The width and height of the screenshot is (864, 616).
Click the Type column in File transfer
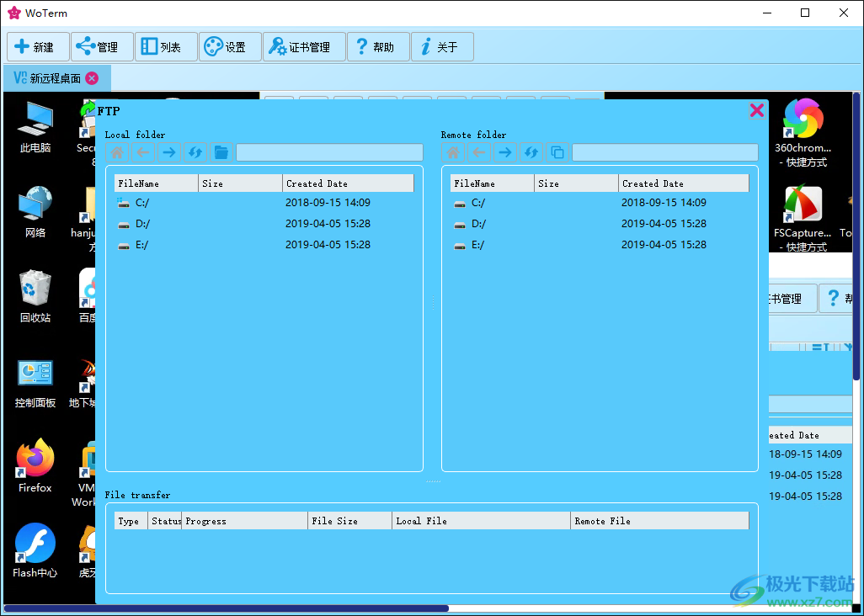tap(131, 521)
